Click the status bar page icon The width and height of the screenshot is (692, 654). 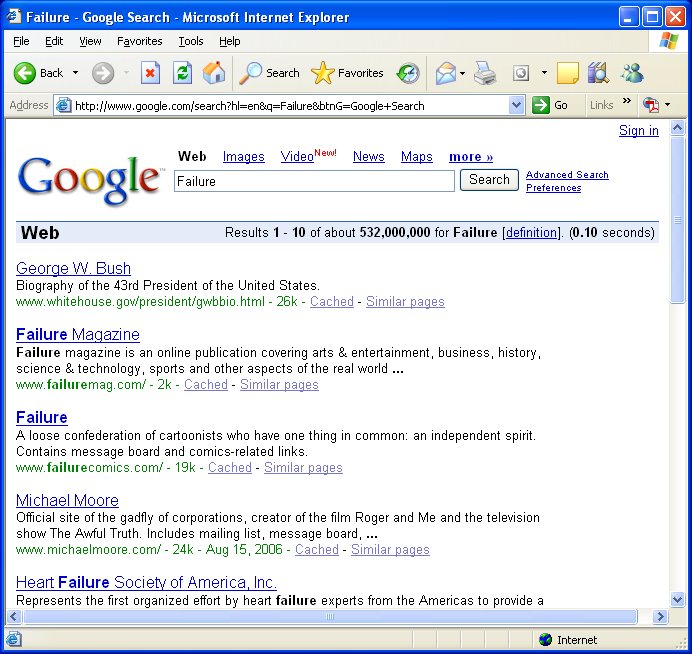click(13, 639)
